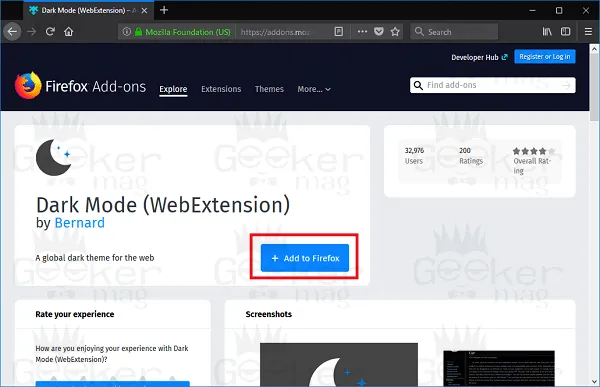The height and width of the screenshot is (387, 600).
Task: Close the Dark Mode (WebExtension) tab
Action: [144, 11]
